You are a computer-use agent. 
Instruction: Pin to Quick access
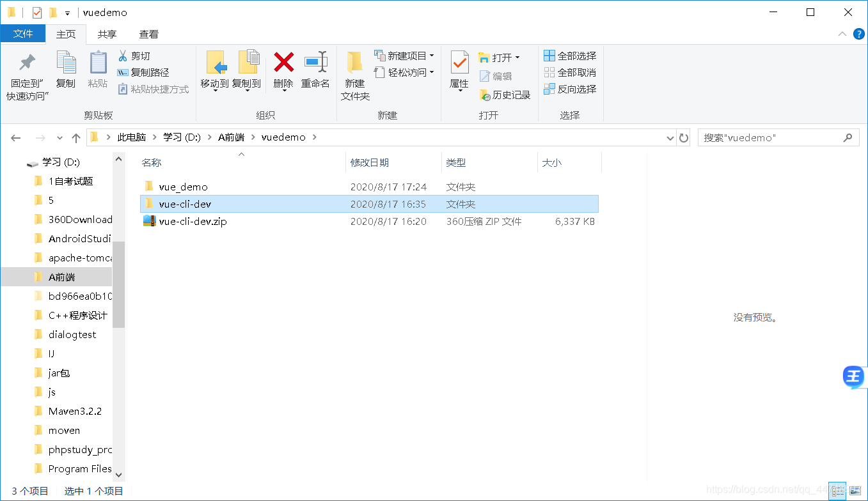coord(28,77)
